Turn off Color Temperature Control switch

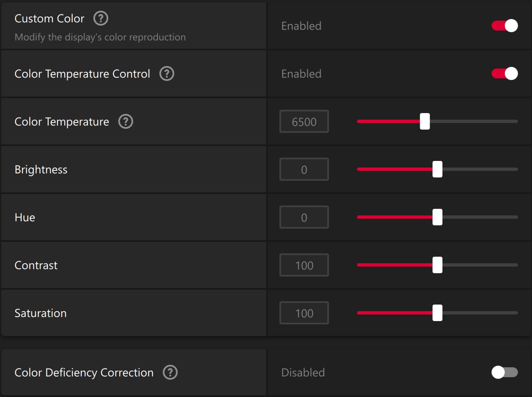504,73
